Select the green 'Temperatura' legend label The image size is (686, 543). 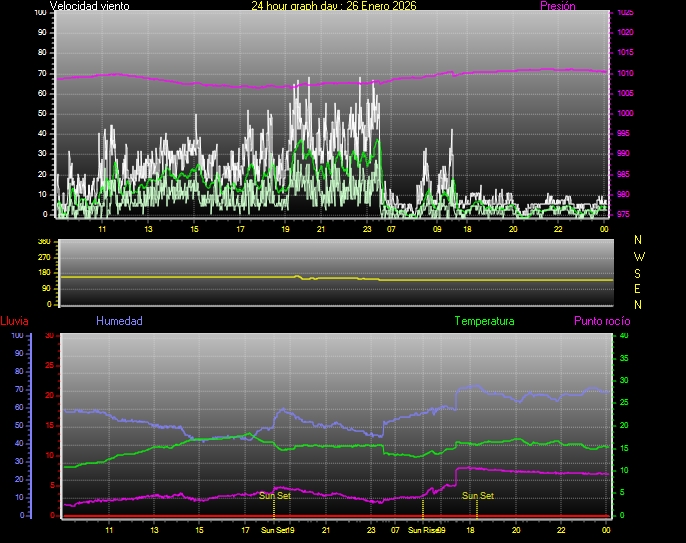pos(484,322)
